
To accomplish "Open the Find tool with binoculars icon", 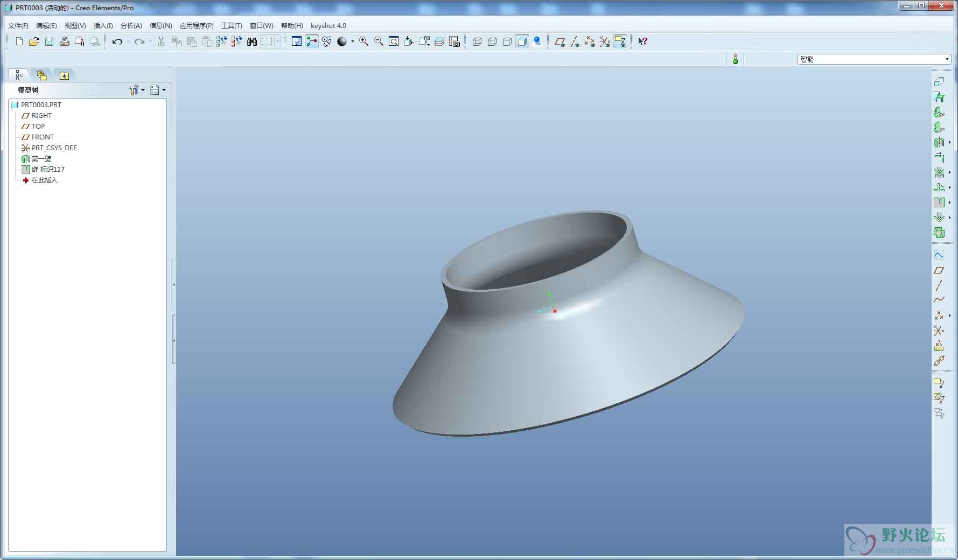I will pyautogui.click(x=251, y=41).
